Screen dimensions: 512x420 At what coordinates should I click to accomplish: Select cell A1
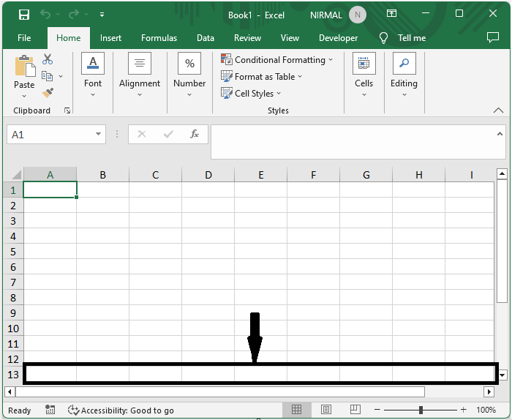pos(50,190)
